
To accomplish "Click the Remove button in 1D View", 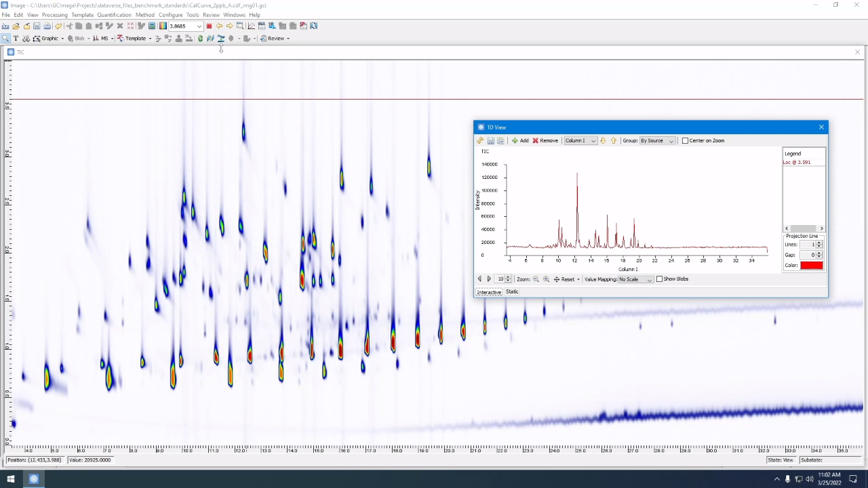I will point(545,141).
